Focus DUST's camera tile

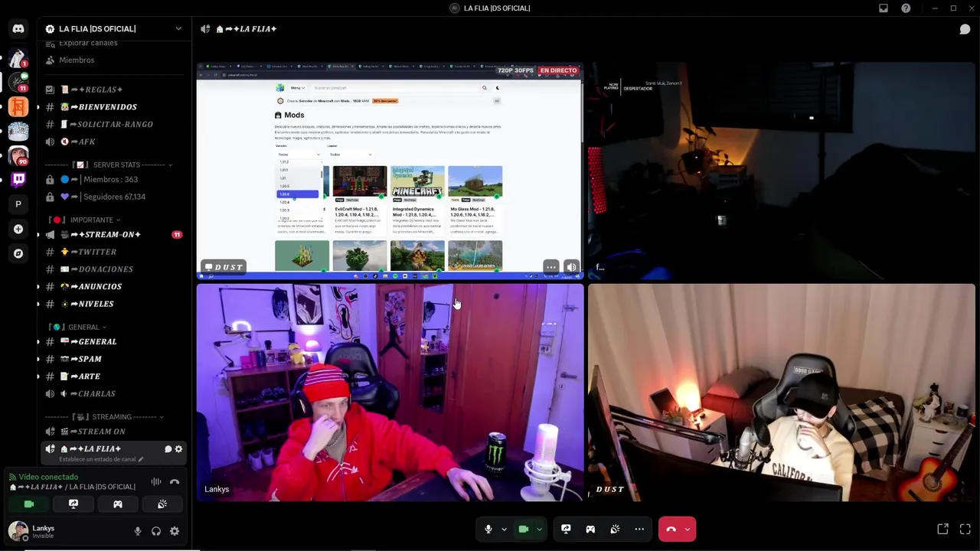(782, 393)
